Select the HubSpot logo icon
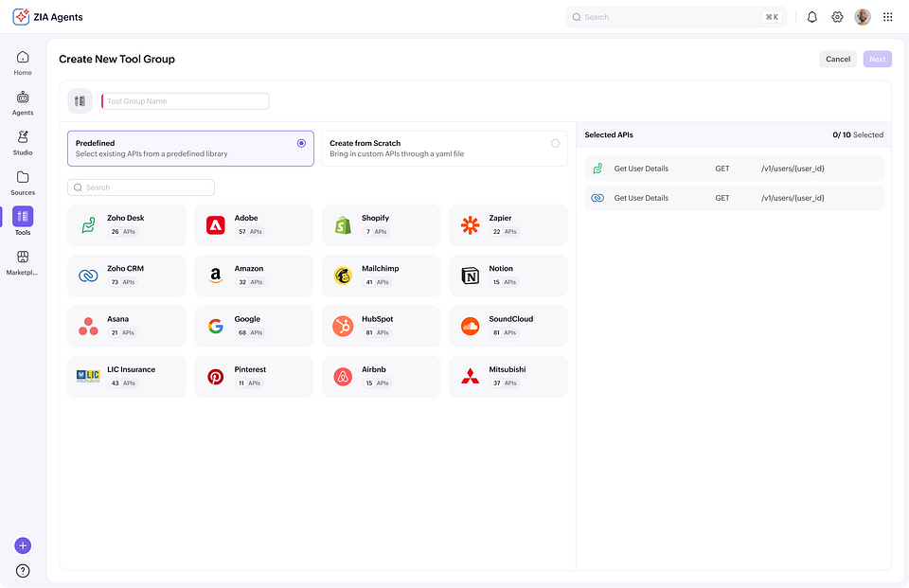The image size is (909, 588). (343, 326)
